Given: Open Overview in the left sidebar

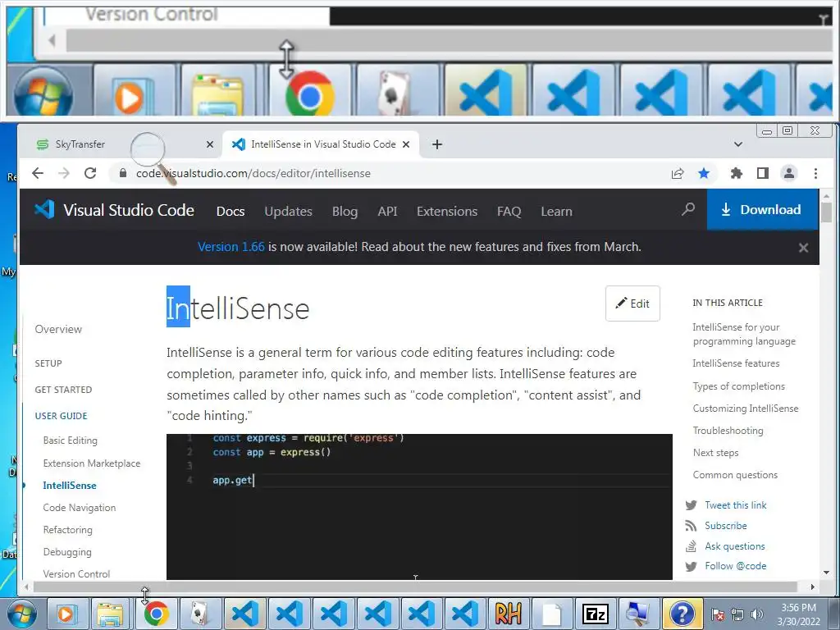Looking at the screenshot, I should [58, 329].
